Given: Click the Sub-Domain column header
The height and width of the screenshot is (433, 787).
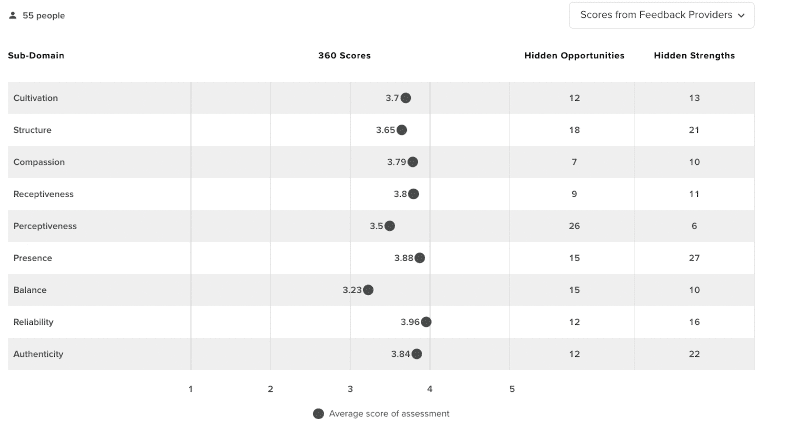Looking at the screenshot, I should (x=36, y=56).
